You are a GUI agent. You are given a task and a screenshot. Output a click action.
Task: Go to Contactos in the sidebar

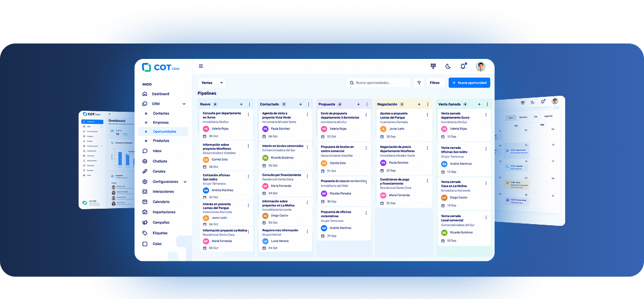tap(161, 113)
